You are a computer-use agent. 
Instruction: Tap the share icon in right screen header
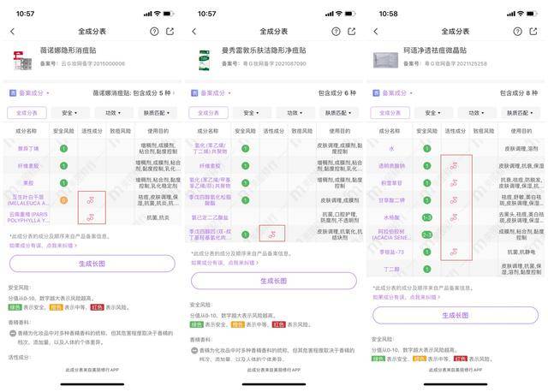(533, 32)
